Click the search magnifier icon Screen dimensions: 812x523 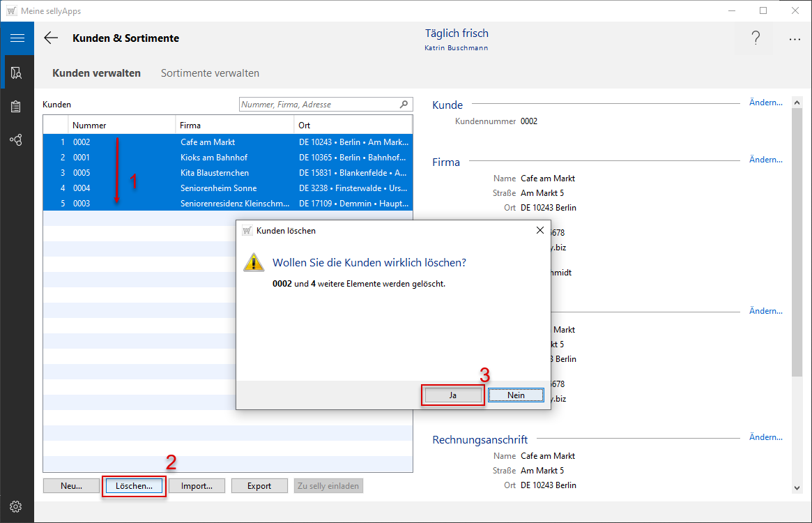[404, 105]
